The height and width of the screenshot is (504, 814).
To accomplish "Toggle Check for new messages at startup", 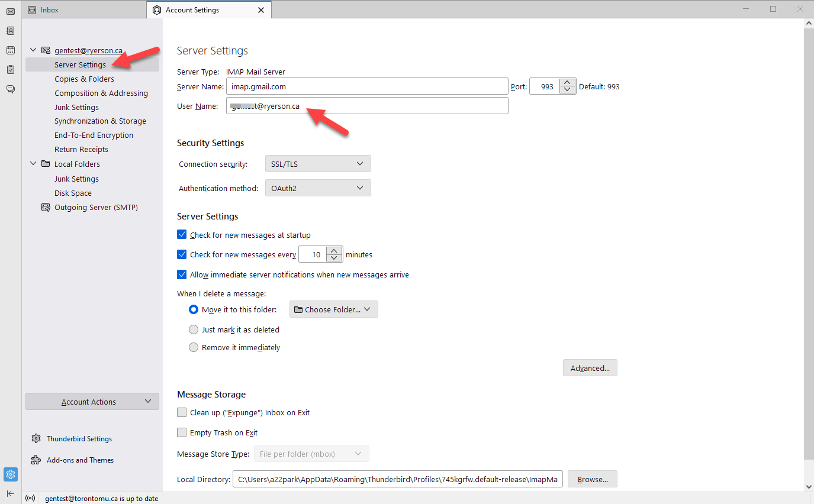I will point(182,235).
